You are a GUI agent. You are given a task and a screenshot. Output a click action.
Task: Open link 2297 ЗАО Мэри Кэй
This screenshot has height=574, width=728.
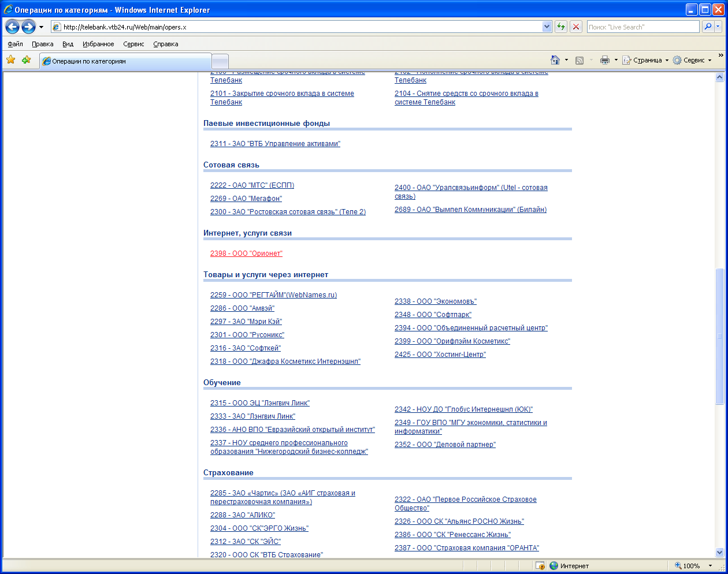click(x=246, y=322)
